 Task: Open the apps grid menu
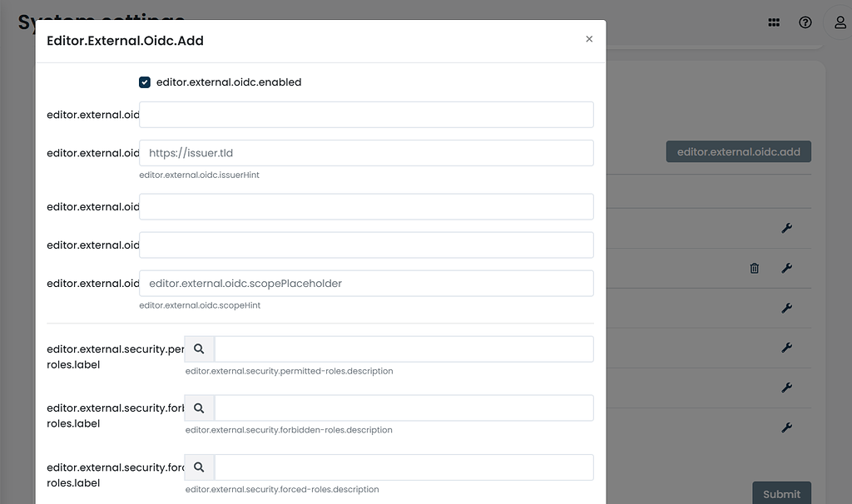(x=774, y=22)
